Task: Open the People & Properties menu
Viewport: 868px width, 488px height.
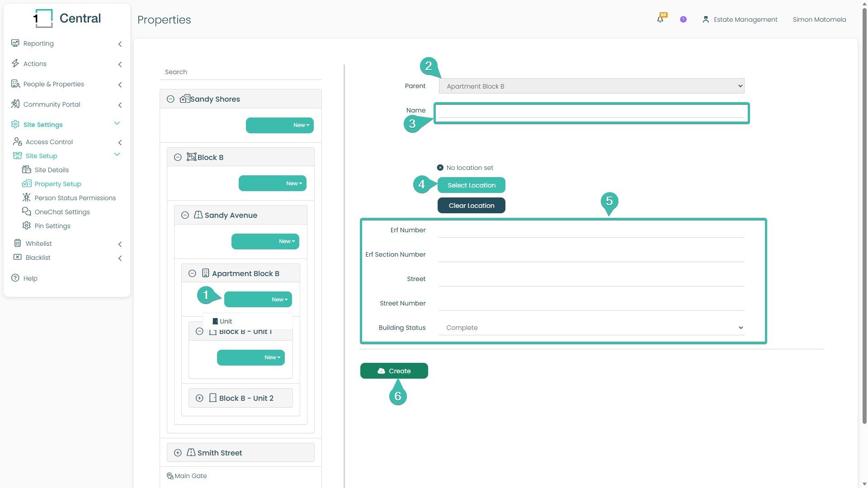Action: pos(66,84)
